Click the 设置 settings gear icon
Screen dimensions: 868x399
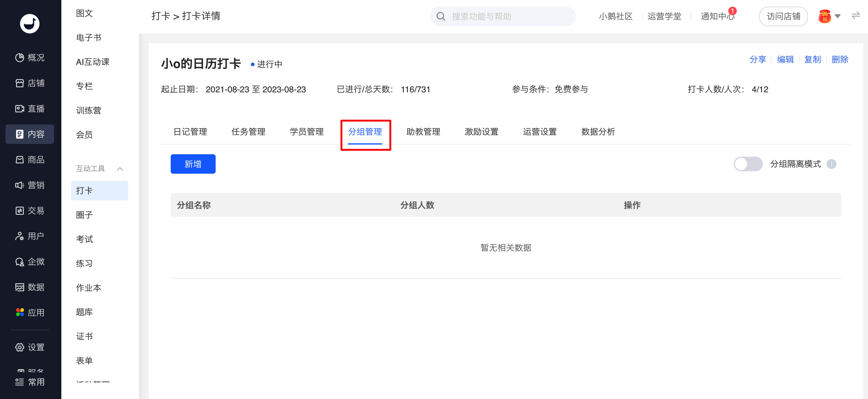(x=19, y=347)
